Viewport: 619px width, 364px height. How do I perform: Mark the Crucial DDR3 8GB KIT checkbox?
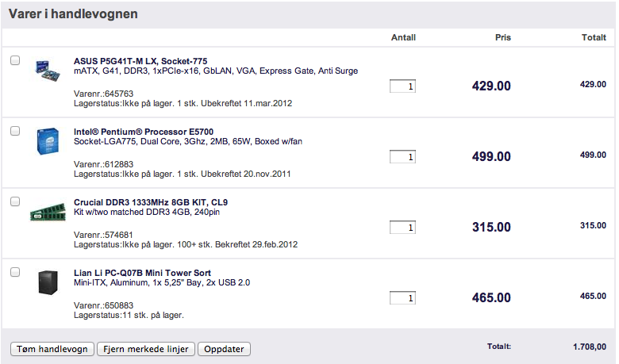pos(15,201)
